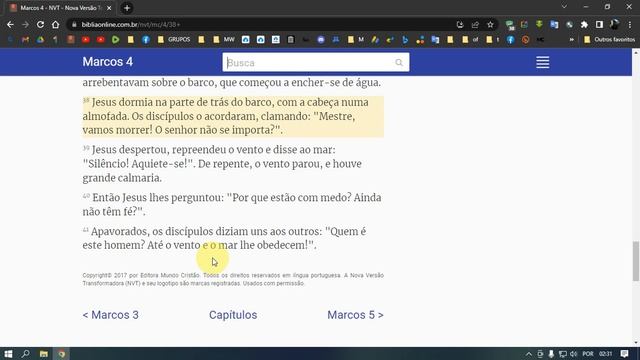Go back to the previous page
Screen dimensions: 640x360
pyautogui.click(x=10, y=24)
